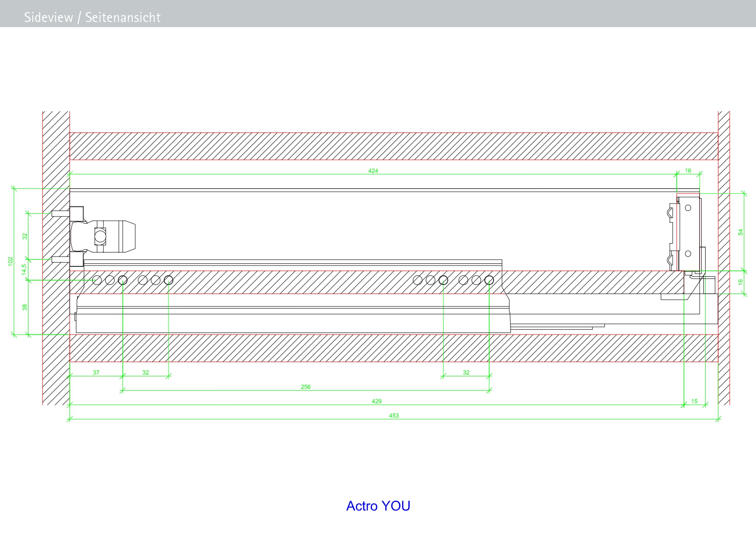Select the 37 dimension label
Screen dimensions: 756x535
(x=96, y=372)
